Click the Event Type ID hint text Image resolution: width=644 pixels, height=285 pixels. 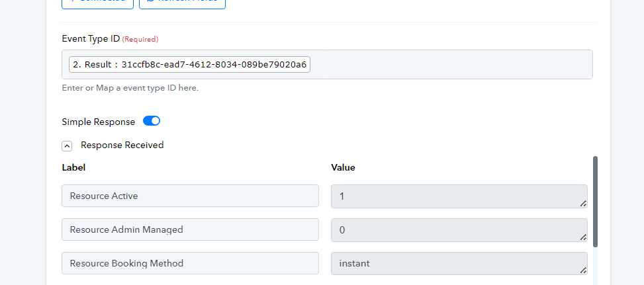tap(130, 88)
